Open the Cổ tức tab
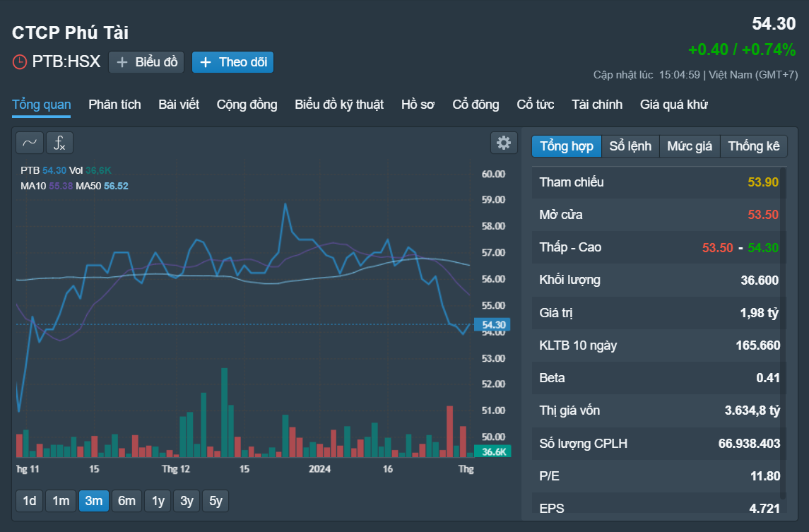The image size is (809, 532). pos(535,105)
